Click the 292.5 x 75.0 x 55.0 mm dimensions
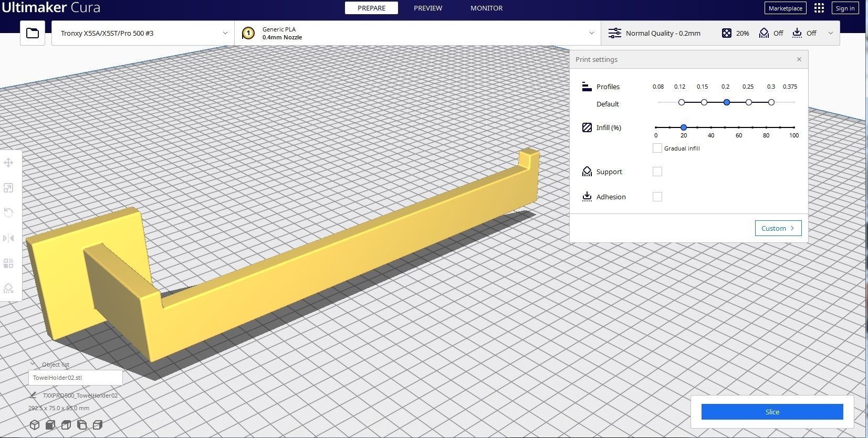868x438 pixels. tap(59, 408)
